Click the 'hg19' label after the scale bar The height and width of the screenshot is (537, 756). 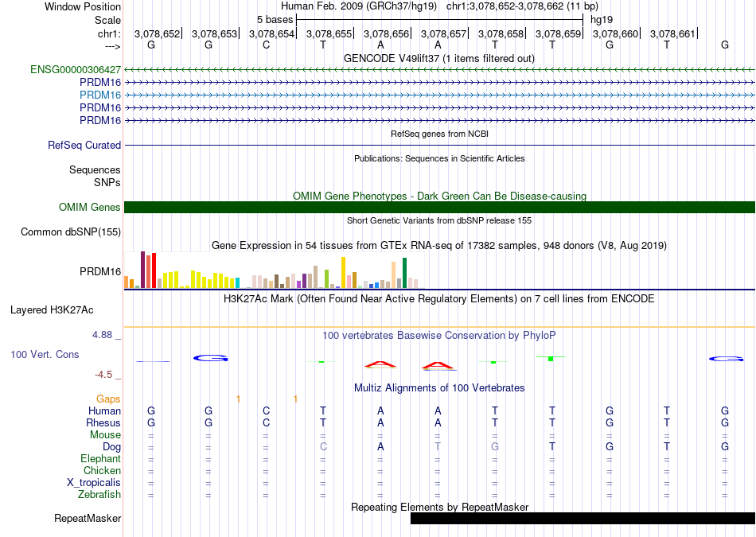(x=602, y=20)
